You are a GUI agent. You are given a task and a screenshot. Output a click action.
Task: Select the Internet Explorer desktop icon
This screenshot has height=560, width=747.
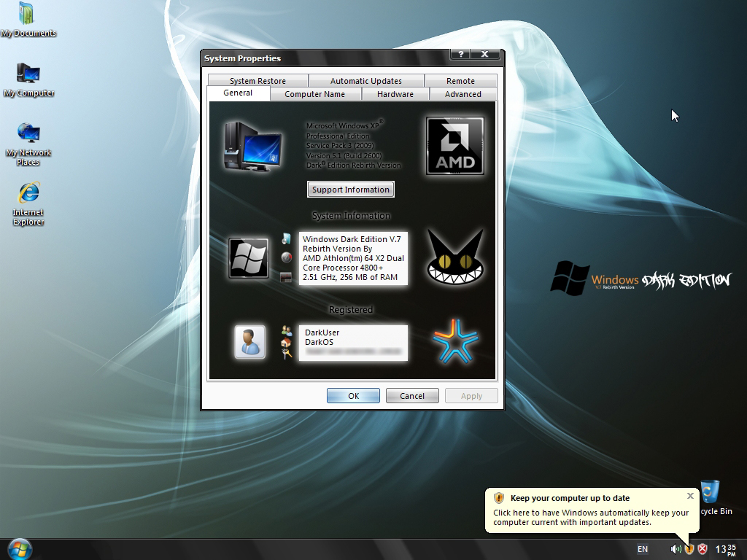click(x=28, y=204)
